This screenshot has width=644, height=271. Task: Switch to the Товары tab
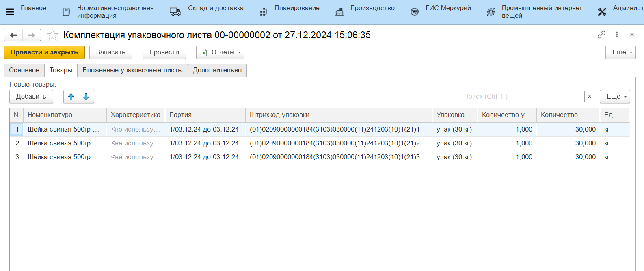pos(61,70)
